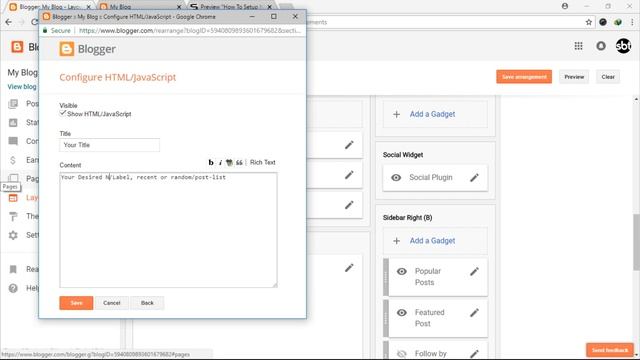Viewport: 640px width, 360px height.
Task: Click the Clear button in Layout page
Action: click(x=608, y=77)
